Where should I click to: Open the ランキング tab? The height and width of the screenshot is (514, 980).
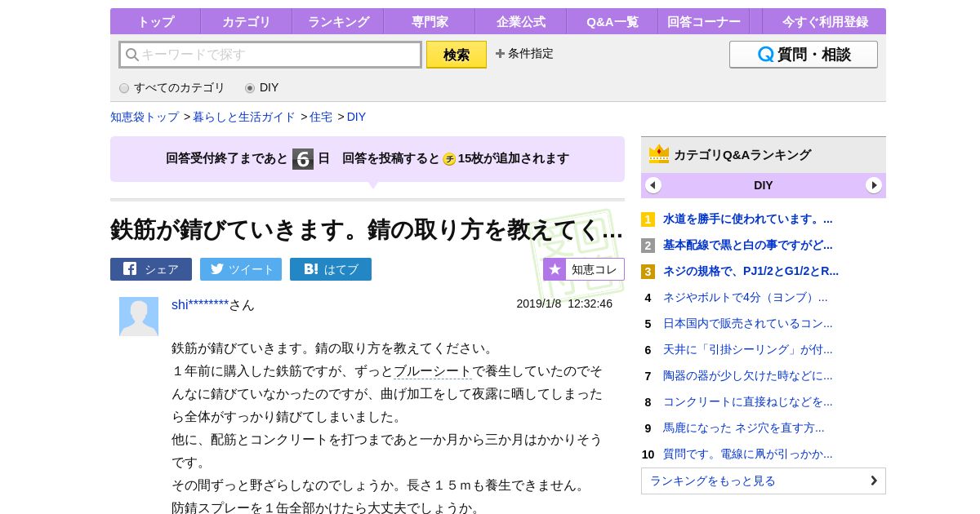coord(338,22)
